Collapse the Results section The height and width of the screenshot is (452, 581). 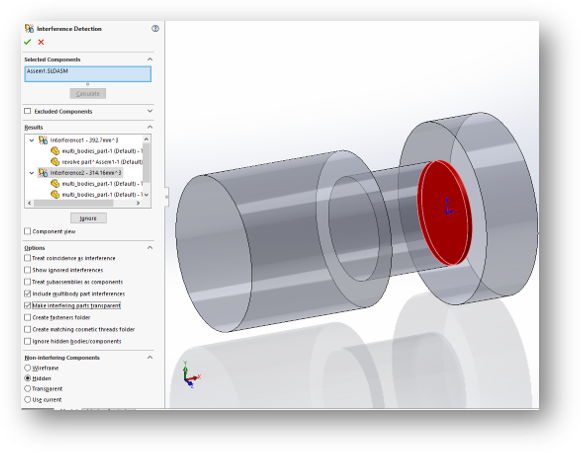tap(150, 127)
